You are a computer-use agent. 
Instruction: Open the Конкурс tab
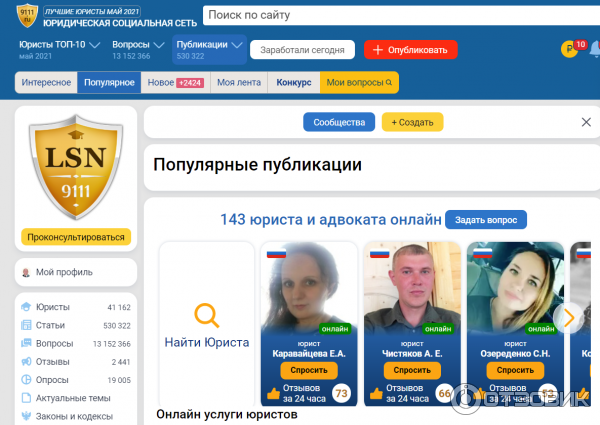[293, 82]
